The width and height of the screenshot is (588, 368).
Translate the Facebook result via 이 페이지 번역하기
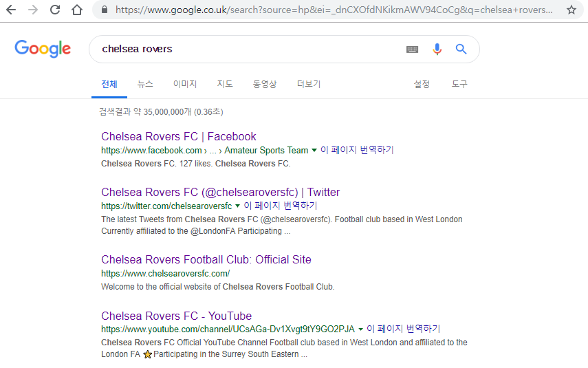point(357,150)
